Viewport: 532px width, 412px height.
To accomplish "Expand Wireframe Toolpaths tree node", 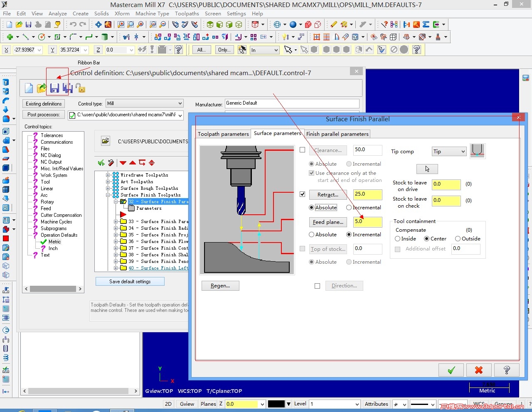I will coord(108,175).
